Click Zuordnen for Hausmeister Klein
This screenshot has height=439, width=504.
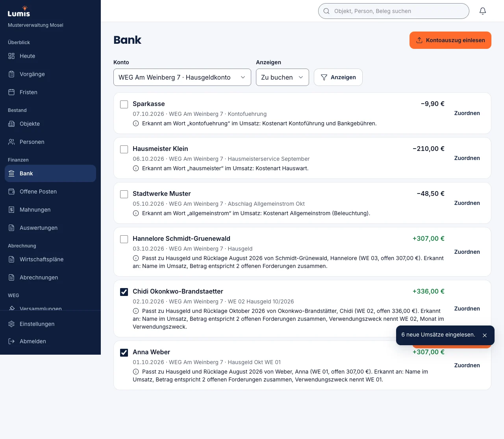pos(467,158)
